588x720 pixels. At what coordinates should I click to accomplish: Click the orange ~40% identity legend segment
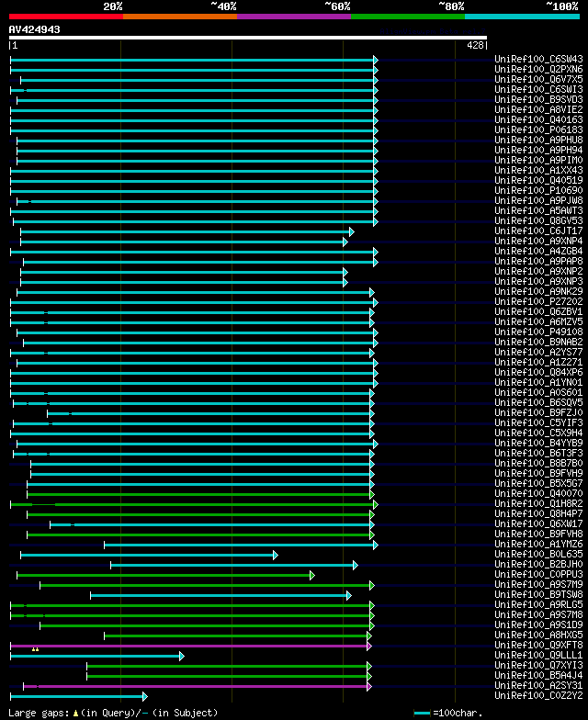click(180, 17)
